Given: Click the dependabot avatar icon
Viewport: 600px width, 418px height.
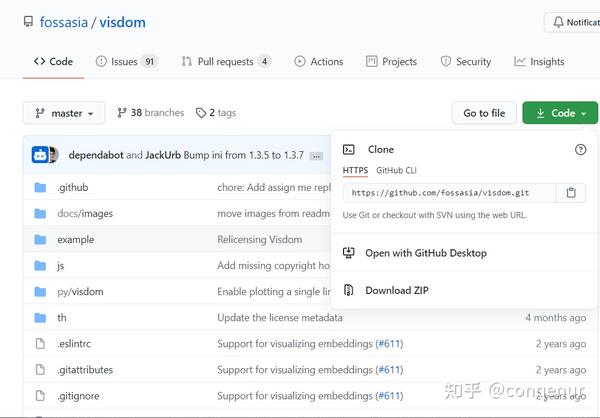Looking at the screenshot, I should [x=40, y=155].
